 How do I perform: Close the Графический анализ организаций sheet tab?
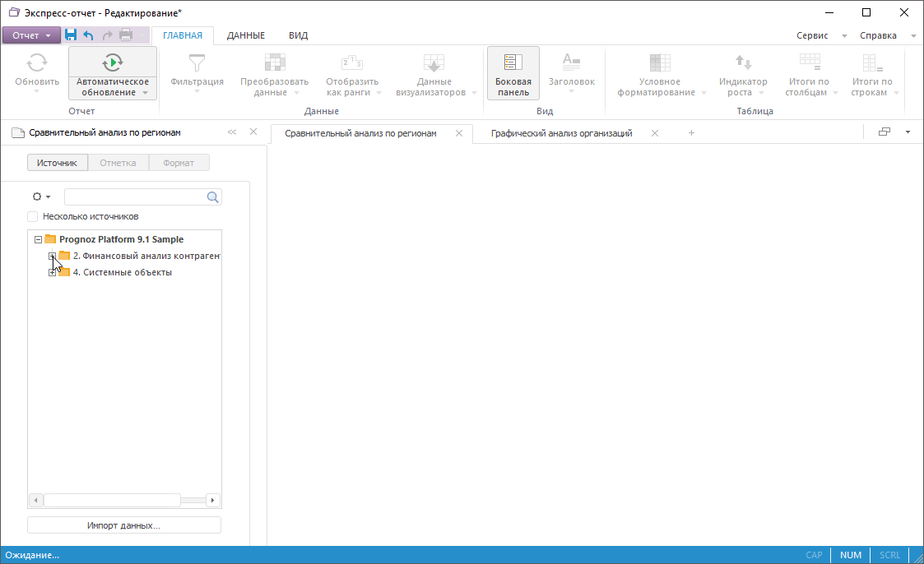pyautogui.click(x=655, y=133)
